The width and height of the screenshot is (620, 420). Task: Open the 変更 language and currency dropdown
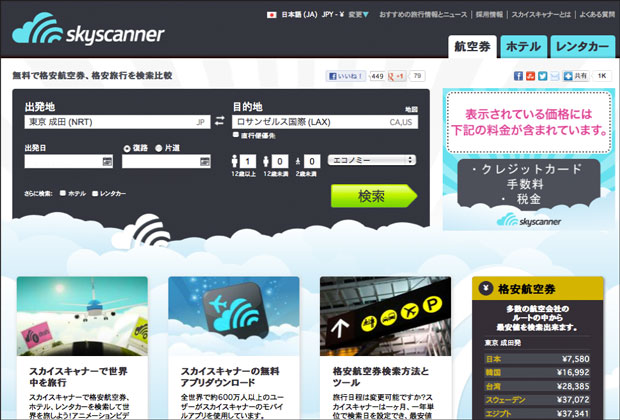358,15
